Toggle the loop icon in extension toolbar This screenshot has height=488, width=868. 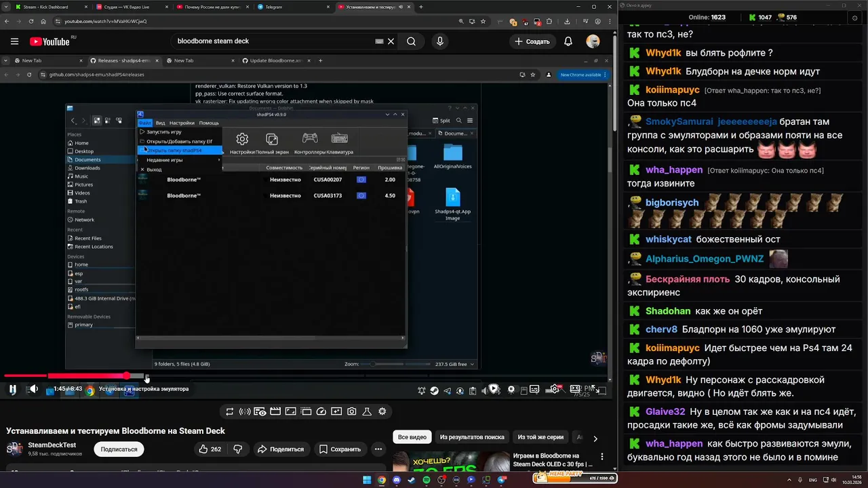click(x=230, y=411)
